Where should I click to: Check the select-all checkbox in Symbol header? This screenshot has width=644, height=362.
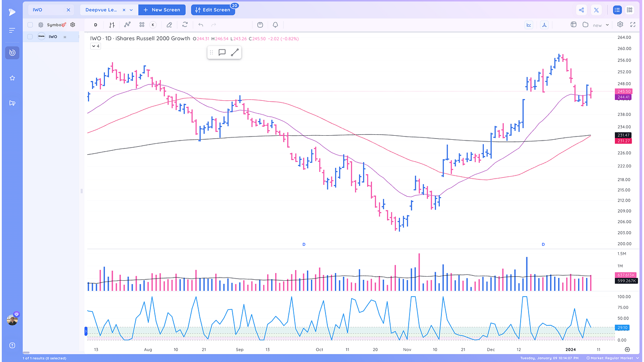pyautogui.click(x=30, y=25)
